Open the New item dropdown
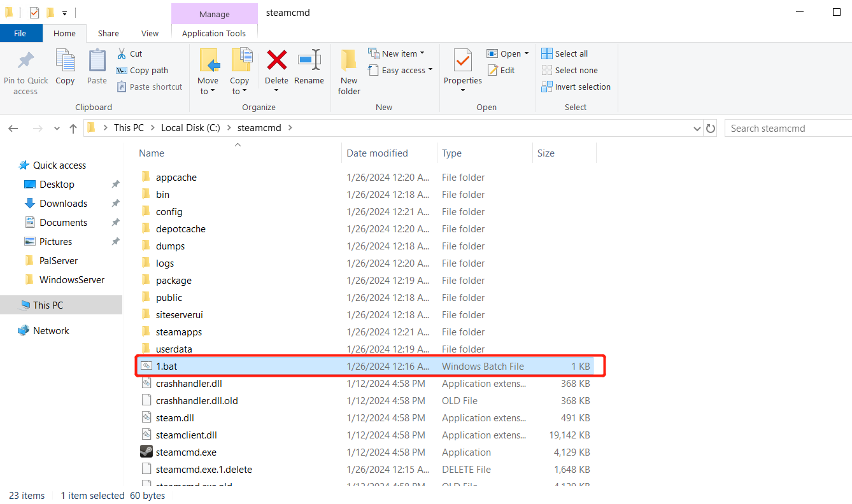This screenshot has width=852, height=504. click(396, 53)
